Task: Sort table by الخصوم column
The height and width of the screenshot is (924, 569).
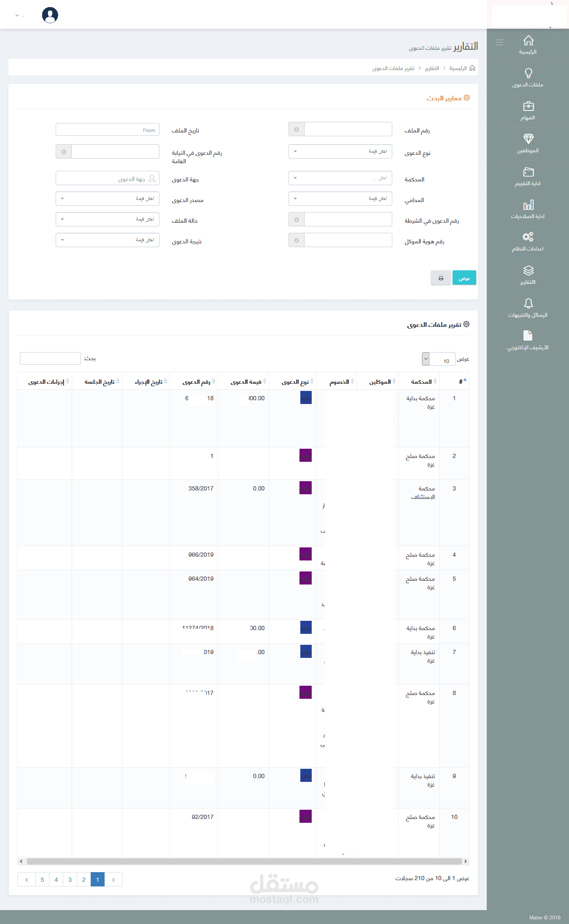Action: click(x=337, y=381)
